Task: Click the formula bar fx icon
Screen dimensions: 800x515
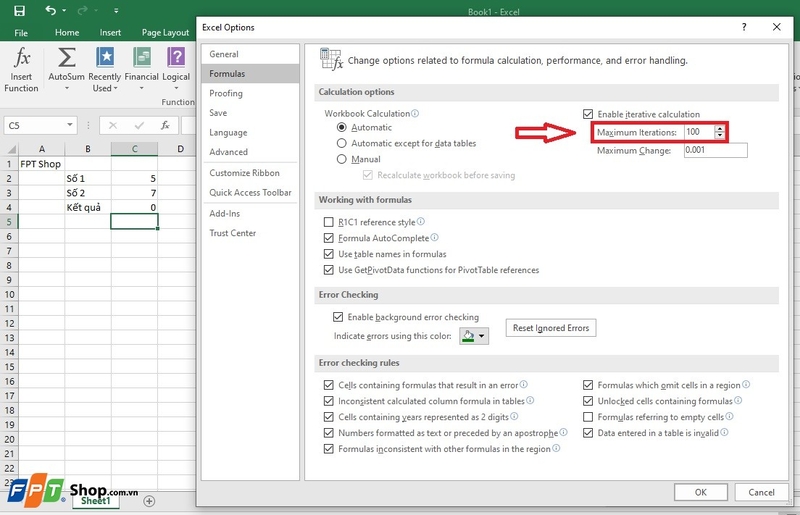Action: pos(165,125)
